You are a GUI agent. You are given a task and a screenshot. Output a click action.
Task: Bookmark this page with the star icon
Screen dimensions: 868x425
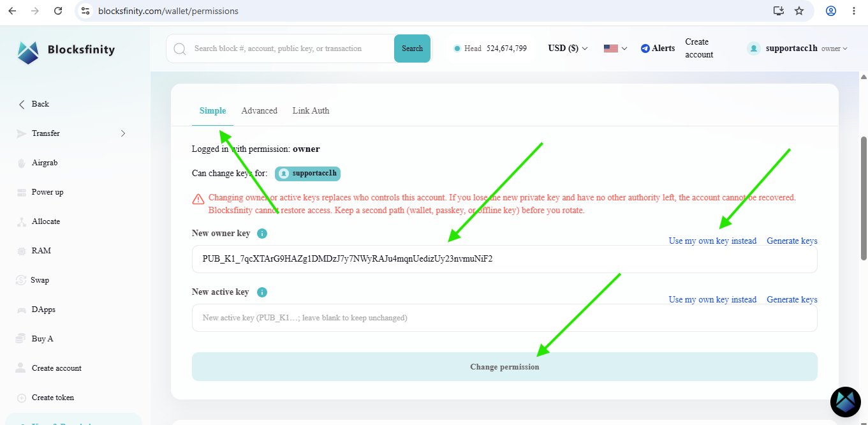(799, 11)
